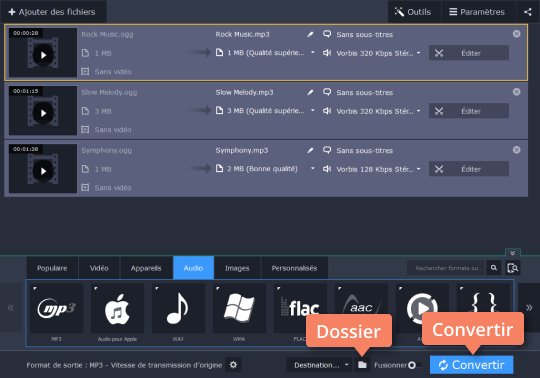540x378 pixels.
Task: Choose the WMA Windows format
Action: point(239,308)
